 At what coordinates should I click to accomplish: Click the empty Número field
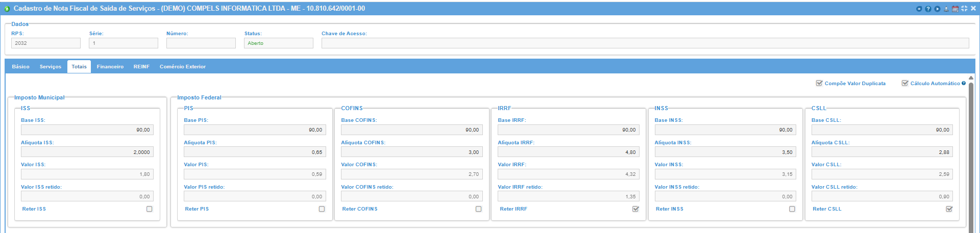coord(201,43)
